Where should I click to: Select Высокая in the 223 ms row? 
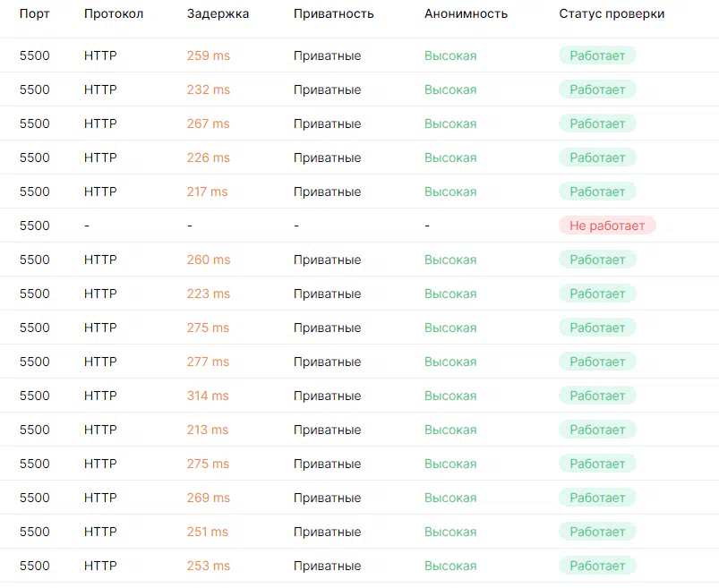pyautogui.click(x=450, y=294)
